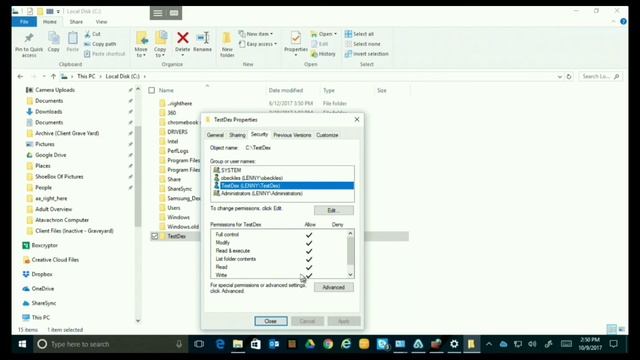The height and width of the screenshot is (360, 640).
Task: Click History in Open group
Action: click(x=323, y=54)
